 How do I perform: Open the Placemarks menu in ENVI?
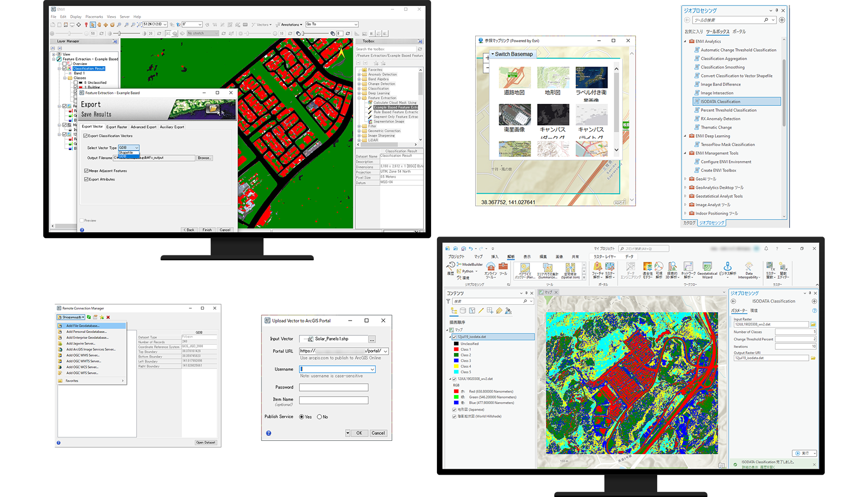tap(94, 16)
